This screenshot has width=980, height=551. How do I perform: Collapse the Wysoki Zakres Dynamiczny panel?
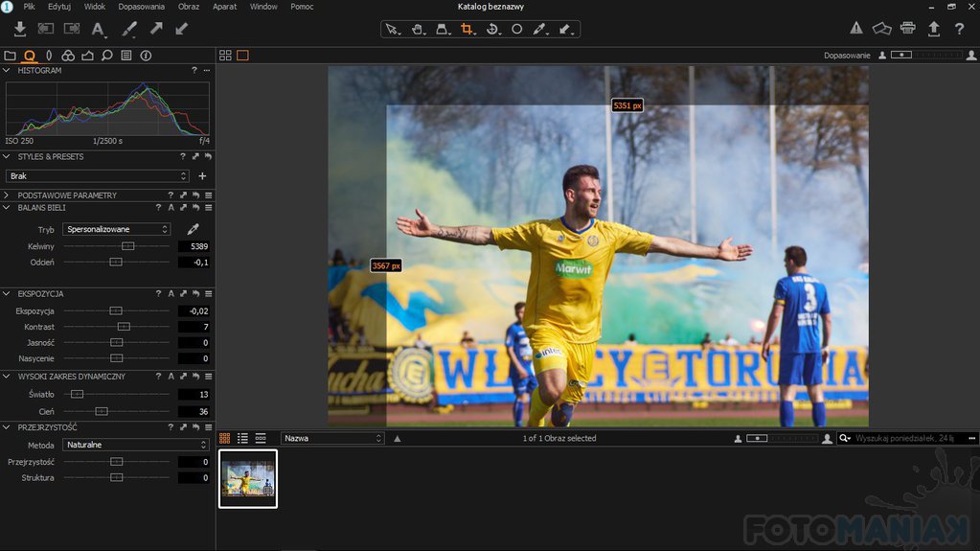point(7,377)
